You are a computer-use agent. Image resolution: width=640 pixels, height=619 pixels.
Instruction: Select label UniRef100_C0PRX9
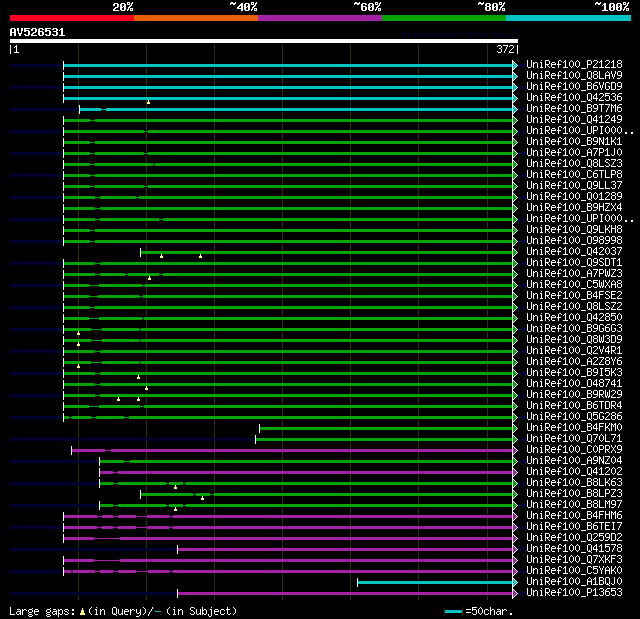coord(574,450)
